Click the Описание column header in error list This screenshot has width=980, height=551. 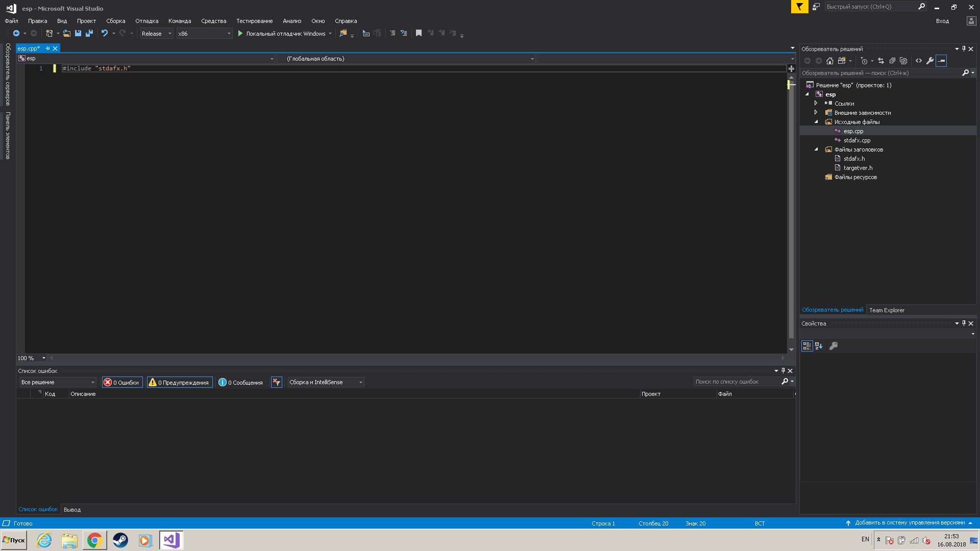pos(354,394)
